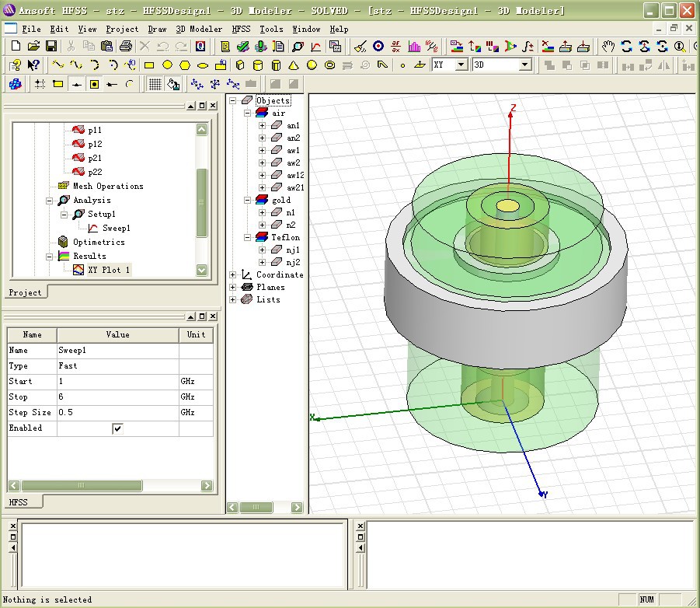The image size is (700, 608).
Task: Select the Draw Cone tool
Action: click(294, 65)
